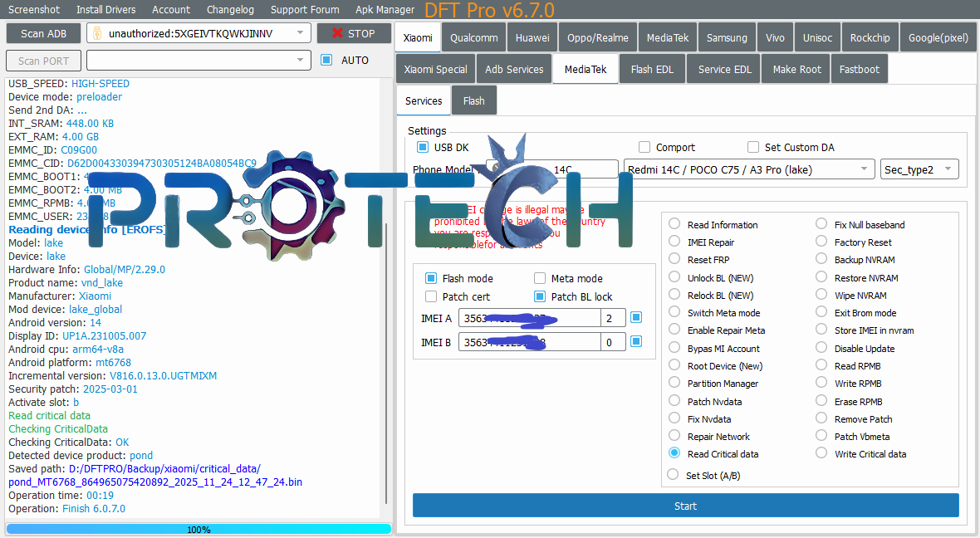Select Erase RPMB radio option
The width and height of the screenshot is (980, 538).
pos(822,400)
